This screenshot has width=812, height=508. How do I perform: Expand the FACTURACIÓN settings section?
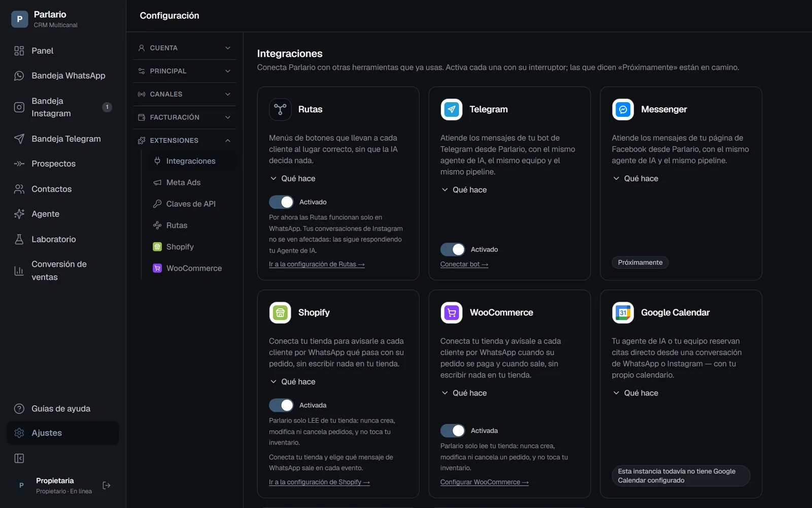(x=185, y=117)
